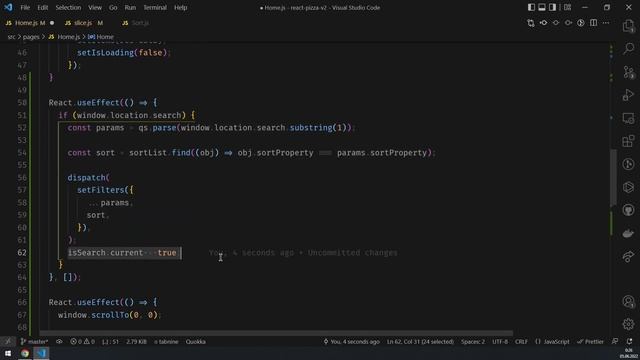
Task: Toggle the bottom panel layout icon
Action: (542, 7)
